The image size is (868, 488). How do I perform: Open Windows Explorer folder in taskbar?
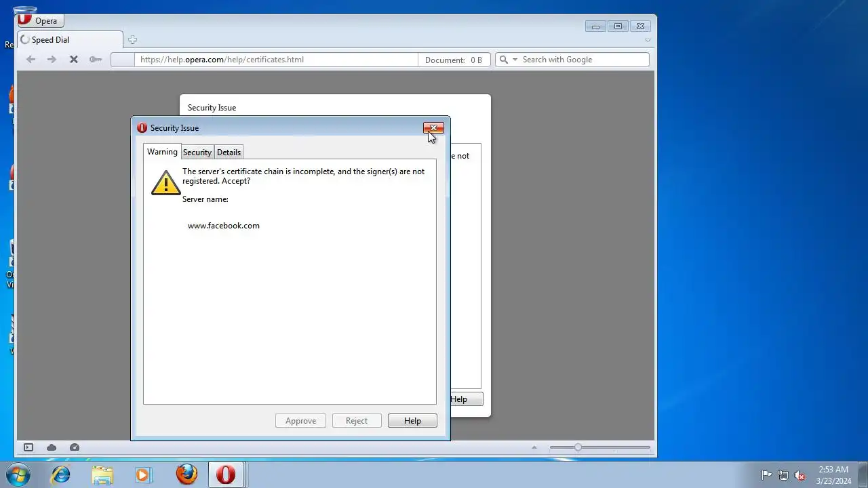pyautogui.click(x=102, y=474)
